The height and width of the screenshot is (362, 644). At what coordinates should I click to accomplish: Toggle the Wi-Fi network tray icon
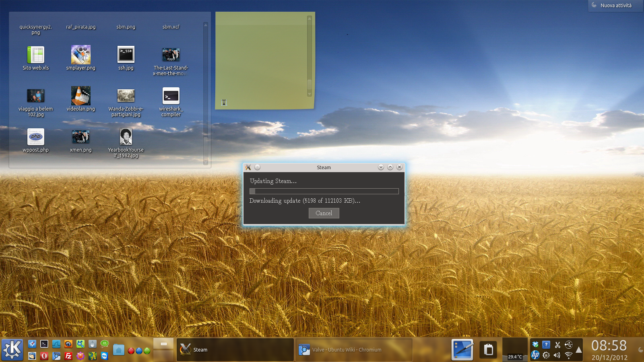pyautogui.click(x=568, y=355)
